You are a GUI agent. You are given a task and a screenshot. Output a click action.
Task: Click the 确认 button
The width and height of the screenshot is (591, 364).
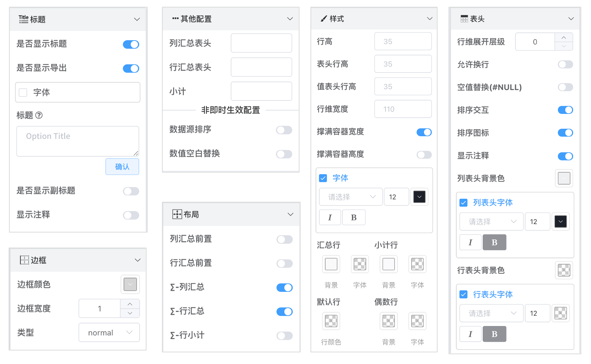(122, 167)
